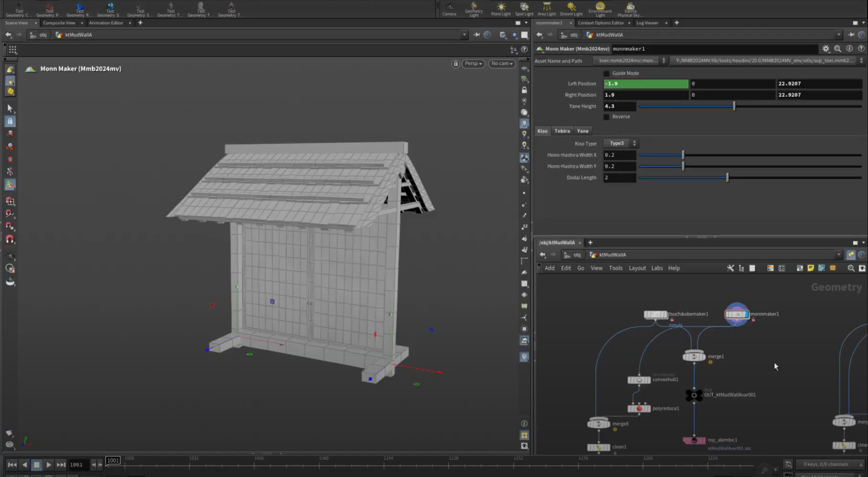Enable the Guide Mode checkbox

[607, 73]
